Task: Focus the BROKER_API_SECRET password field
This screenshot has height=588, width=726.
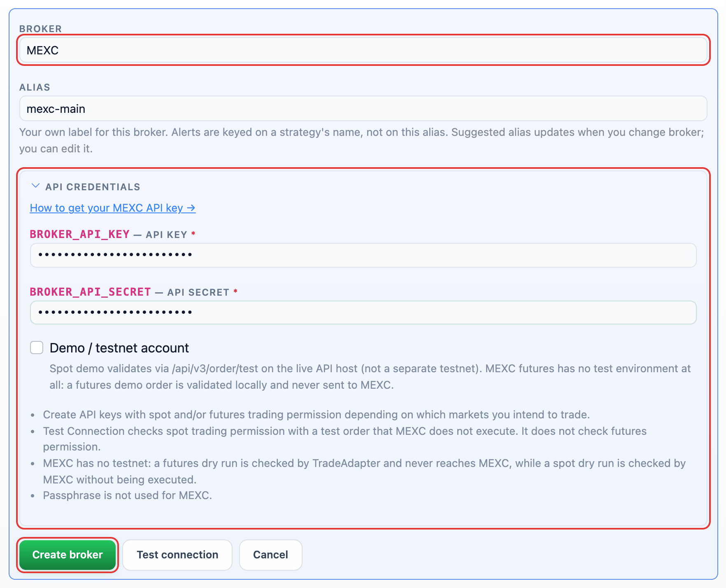Action: pos(363,313)
